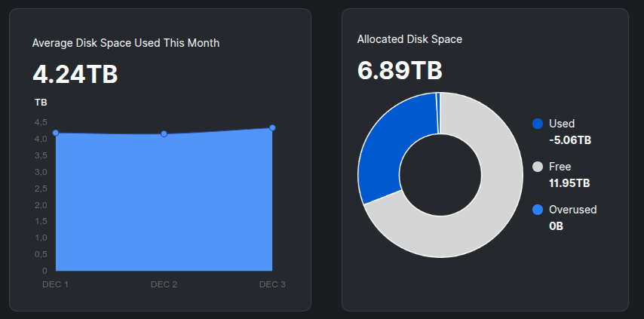644x319 pixels.
Task: Click the blue filled area of the usage chart
Action: click(164, 204)
